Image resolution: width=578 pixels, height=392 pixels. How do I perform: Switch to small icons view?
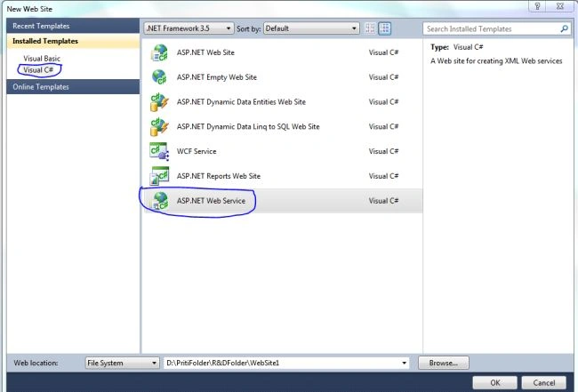click(370, 28)
